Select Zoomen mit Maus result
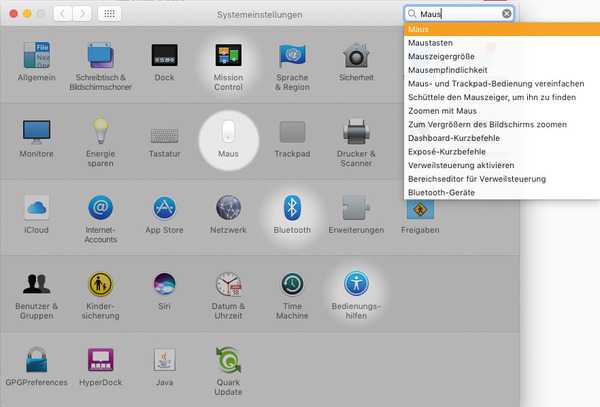 (502, 111)
